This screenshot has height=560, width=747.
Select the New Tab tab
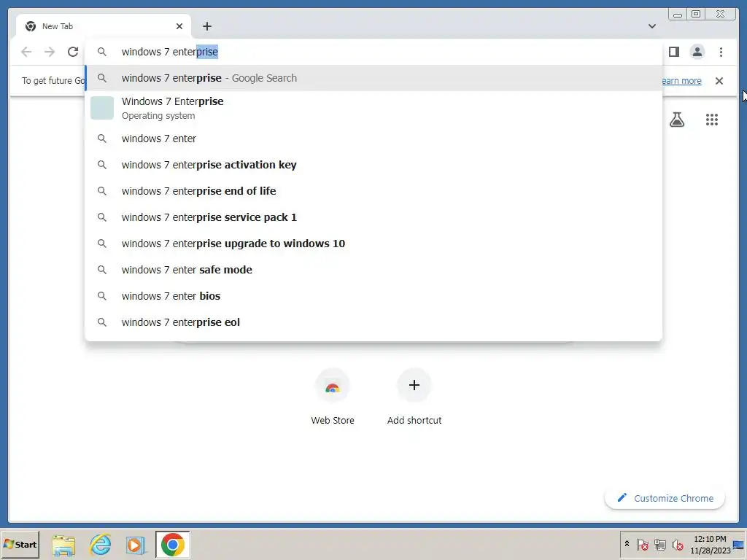(x=104, y=26)
